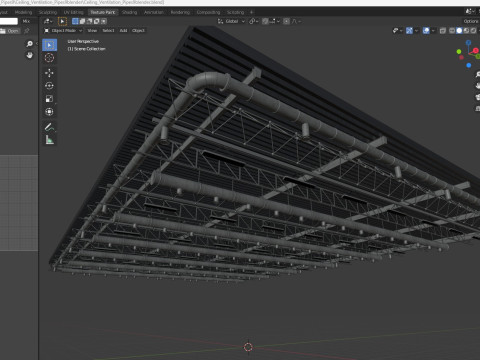
Task: Switch to the UV Editing workspace tab
Action: (73, 12)
